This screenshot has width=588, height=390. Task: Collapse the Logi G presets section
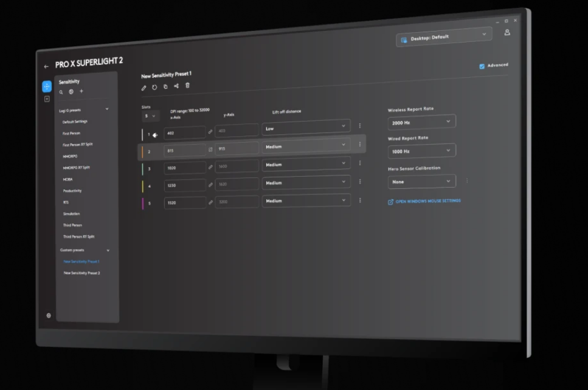[x=107, y=109]
